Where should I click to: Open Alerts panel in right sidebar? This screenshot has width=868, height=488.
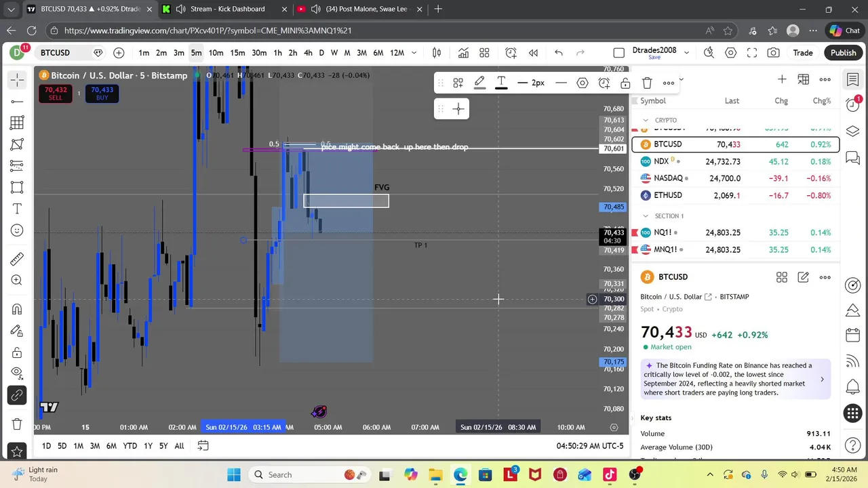click(853, 104)
